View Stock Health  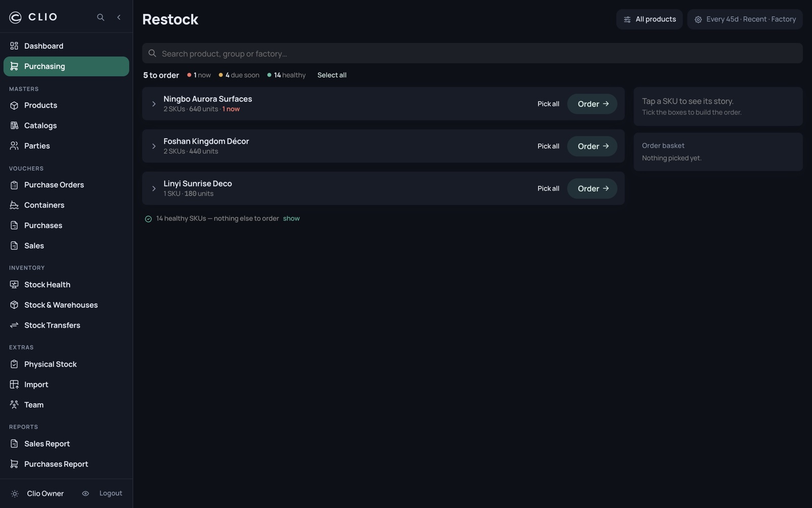click(x=66, y=285)
